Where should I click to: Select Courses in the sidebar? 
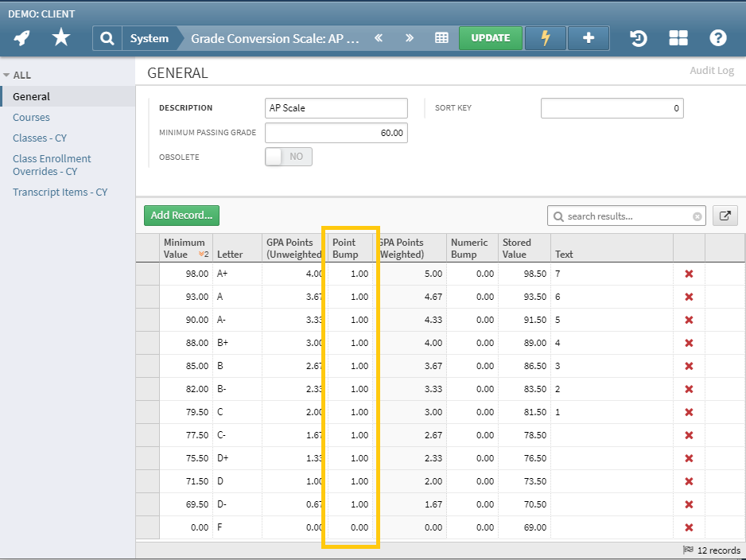tap(31, 117)
